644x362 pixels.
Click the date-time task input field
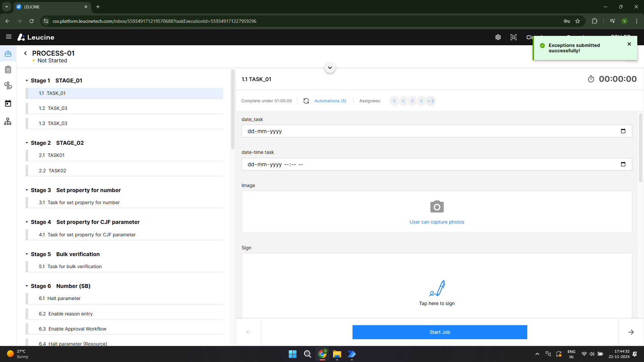pyautogui.click(x=437, y=164)
